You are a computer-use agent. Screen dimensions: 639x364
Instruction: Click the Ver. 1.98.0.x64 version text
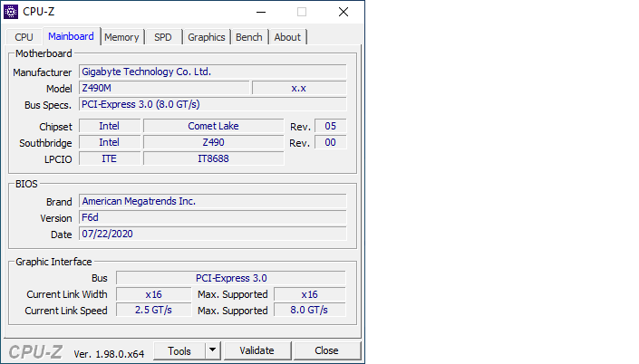point(109,354)
